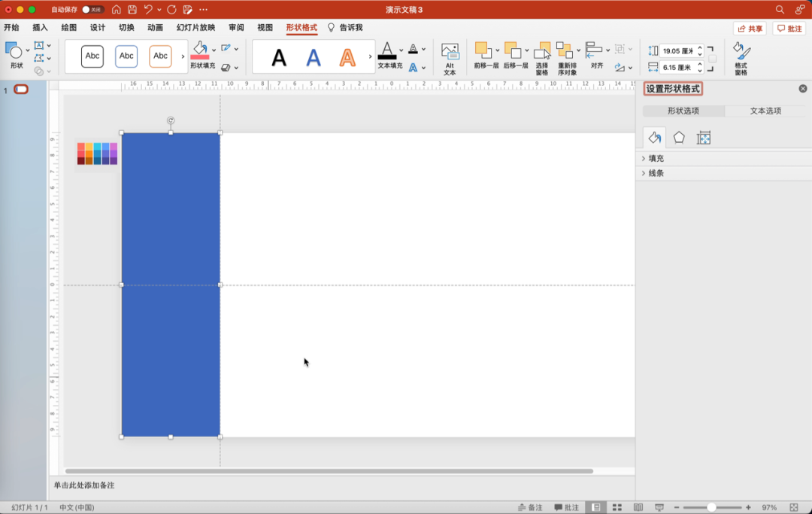Viewport: 812px width, 514px height.
Task: Click the 共享 share button
Action: [750, 29]
